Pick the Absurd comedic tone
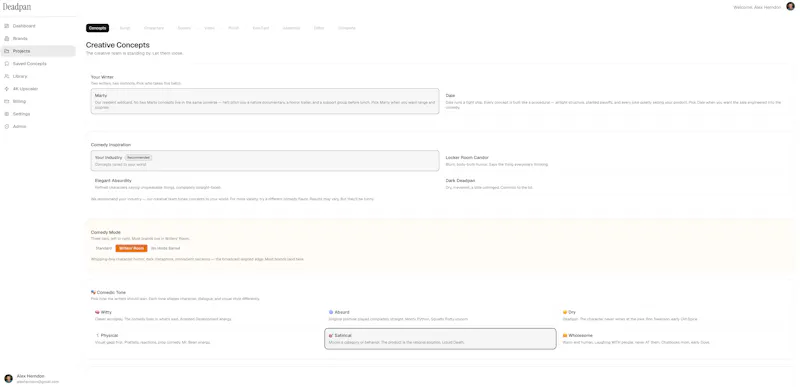Viewport: 800px width, 387px height. (440, 315)
